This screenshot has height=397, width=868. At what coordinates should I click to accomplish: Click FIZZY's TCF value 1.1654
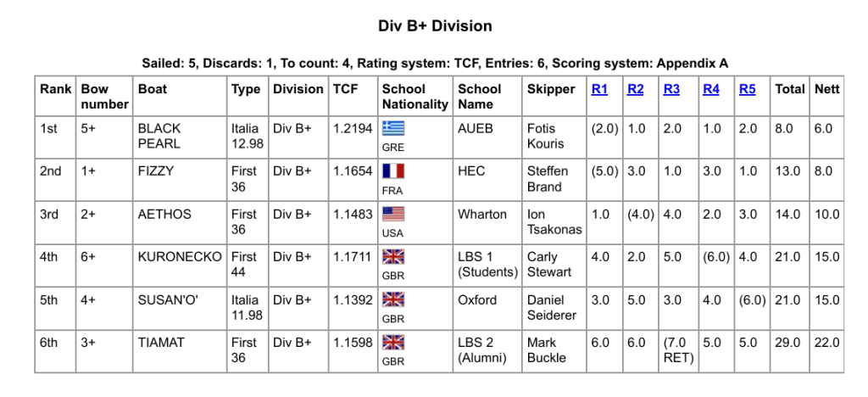click(353, 171)
